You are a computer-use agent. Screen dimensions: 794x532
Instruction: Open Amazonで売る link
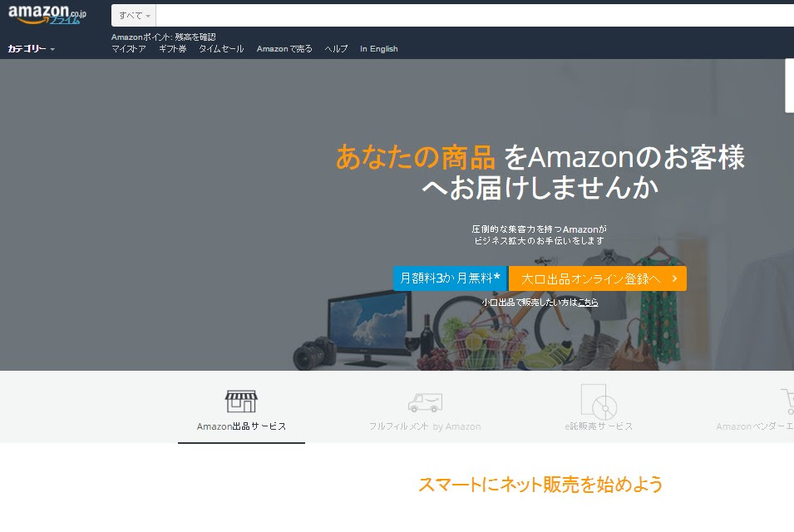coord(284,48)
